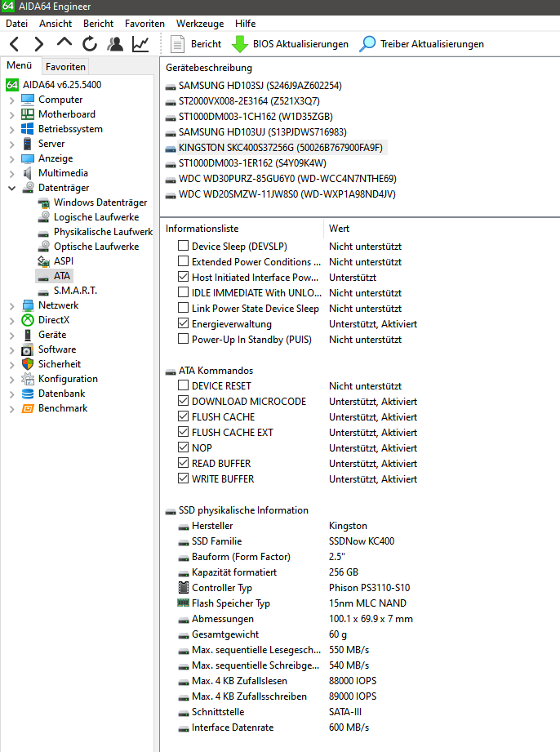Switch to the Favoriten tab in the sidebar

click(65, 67)
